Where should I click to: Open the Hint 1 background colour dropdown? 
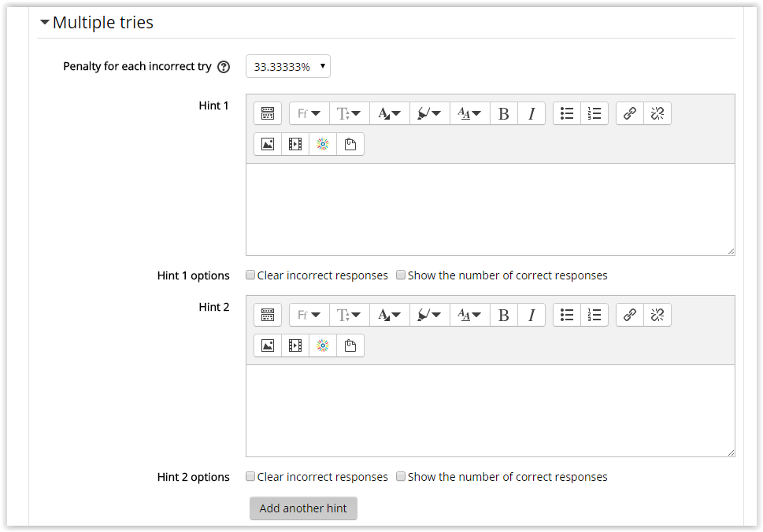430,113
